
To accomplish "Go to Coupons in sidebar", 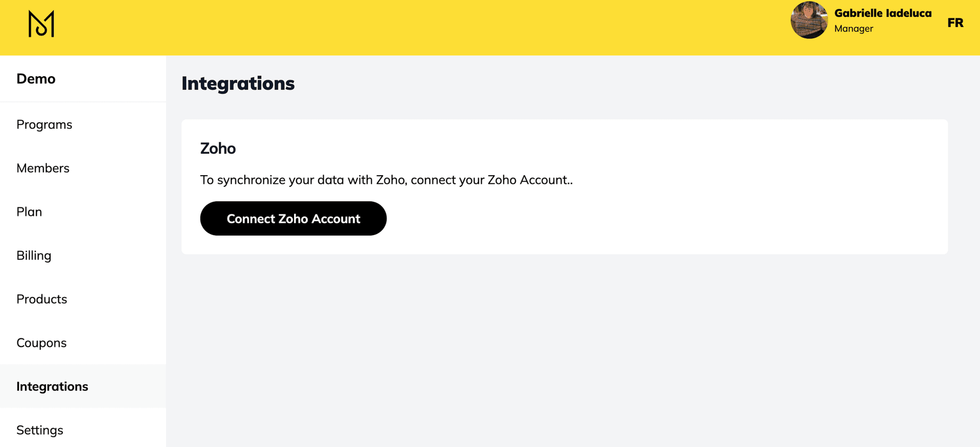I will [41, 343].
